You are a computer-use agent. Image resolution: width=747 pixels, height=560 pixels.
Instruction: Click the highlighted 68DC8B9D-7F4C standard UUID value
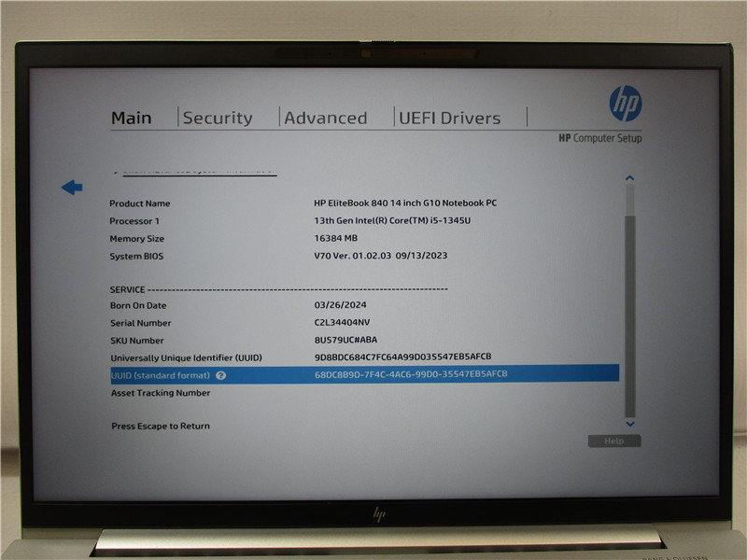pos(411,374)
